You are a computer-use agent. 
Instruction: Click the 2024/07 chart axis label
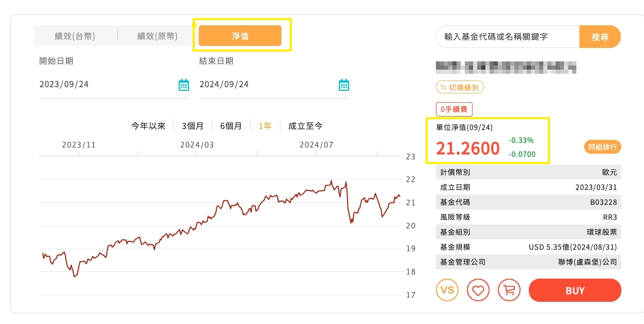(x=317, y=145)
